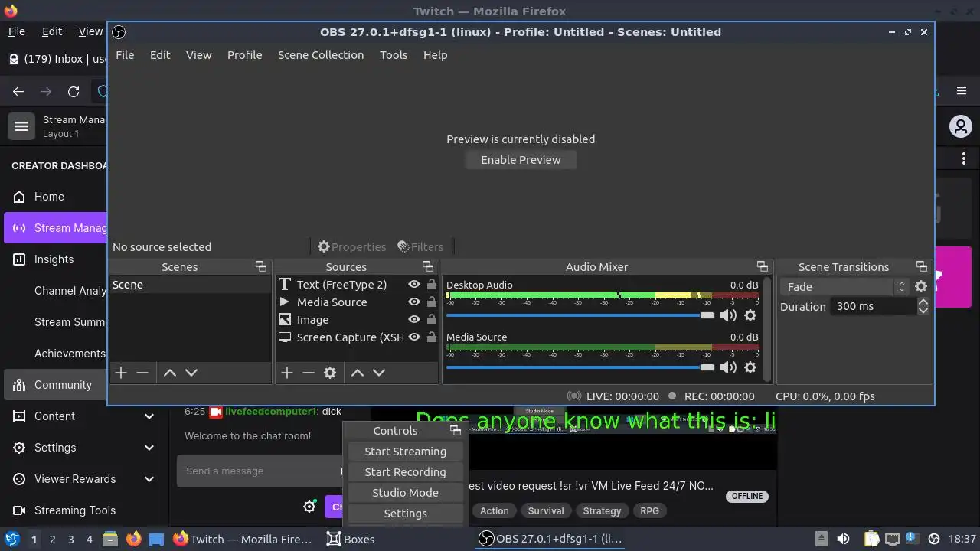980x551 pixels.
Task: Toggle visibility of Text (FreeType 2) source
Action: coord(414,285)
